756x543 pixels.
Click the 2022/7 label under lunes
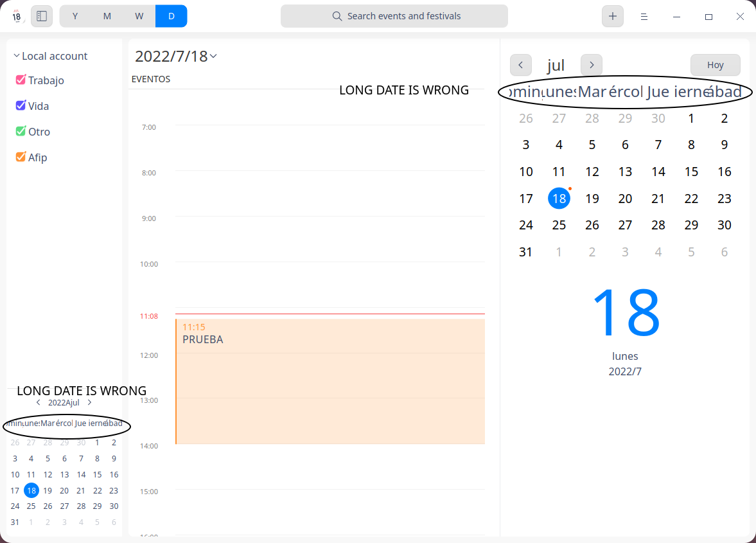click(x=625, y=372)
